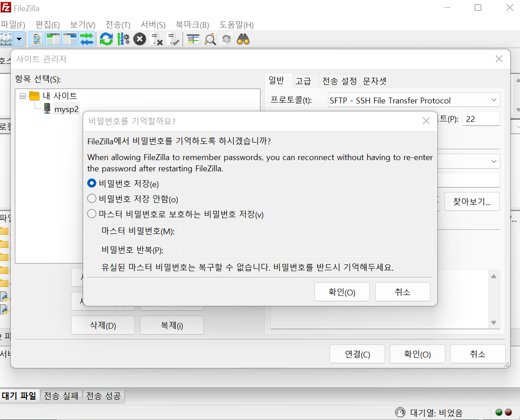Toggle the local directory tree icon
The width and height of the screenshot is (520, 420).
[x=54, y=39]
